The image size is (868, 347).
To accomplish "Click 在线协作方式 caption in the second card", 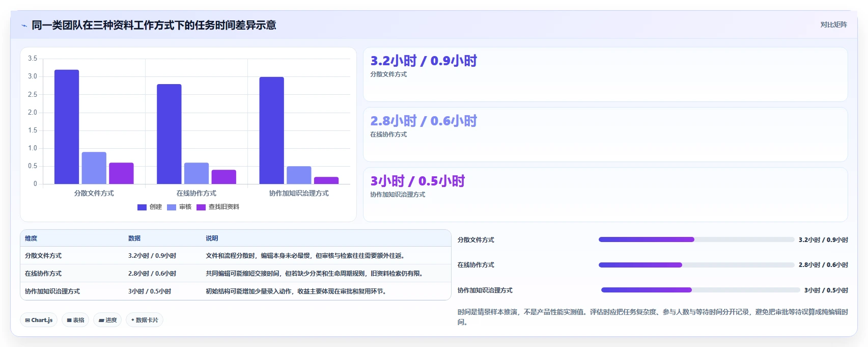I will click(388, 135).
